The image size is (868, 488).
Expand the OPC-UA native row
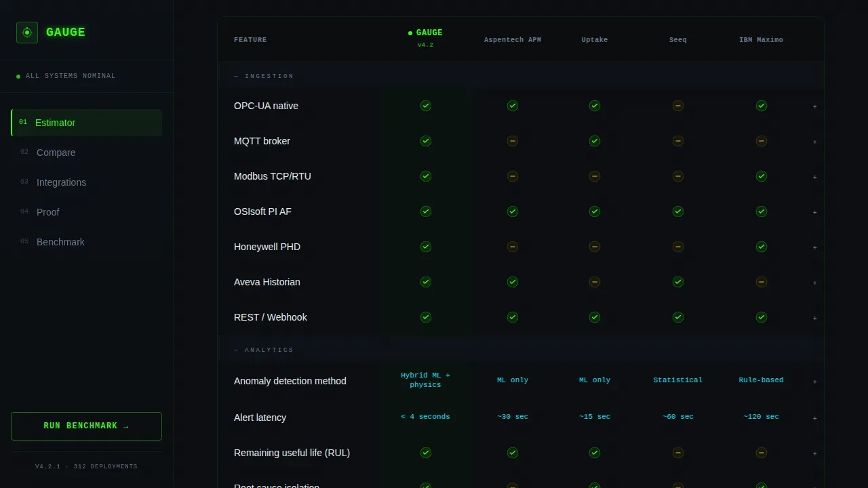tap(814, 106)
